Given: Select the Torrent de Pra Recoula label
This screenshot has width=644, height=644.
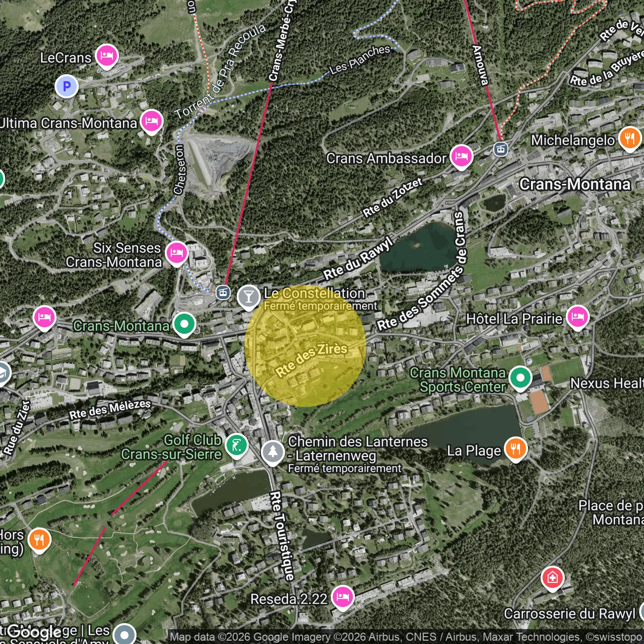Looking at the screenshot, I should [220, 72].
